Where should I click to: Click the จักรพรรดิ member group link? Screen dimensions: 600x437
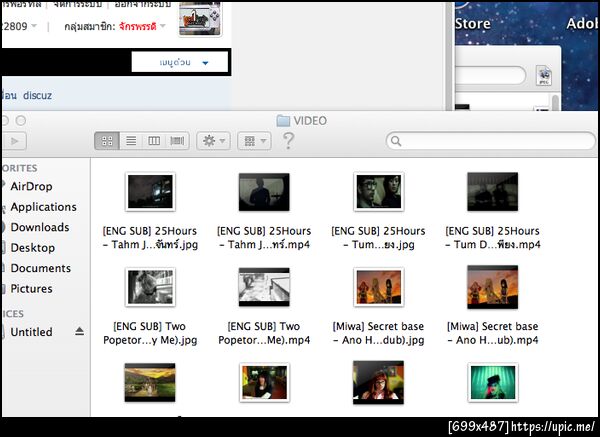(137, 26)
